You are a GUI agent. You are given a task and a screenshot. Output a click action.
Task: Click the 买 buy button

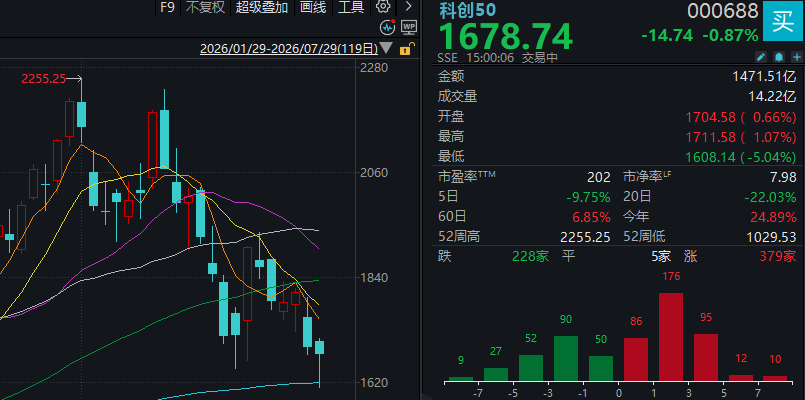(x=783, y=22)
